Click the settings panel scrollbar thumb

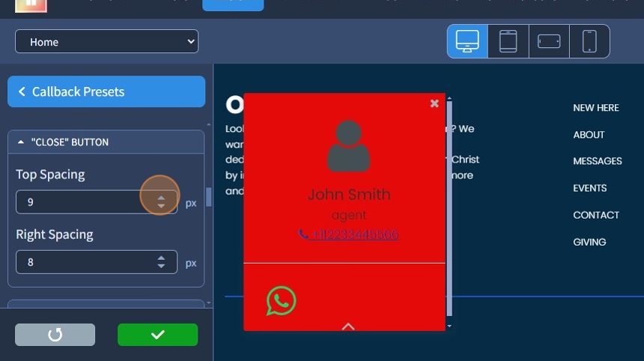tap(209, 197)
